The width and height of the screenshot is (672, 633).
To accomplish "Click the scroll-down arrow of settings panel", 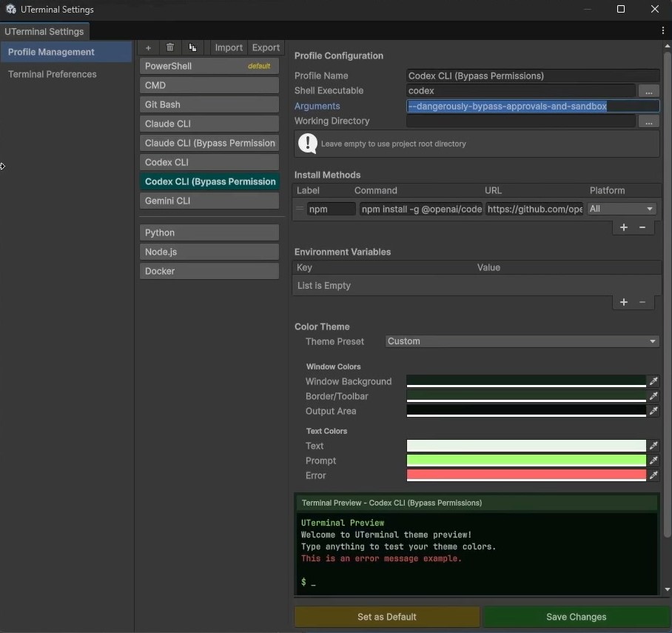I will [667, 589].
